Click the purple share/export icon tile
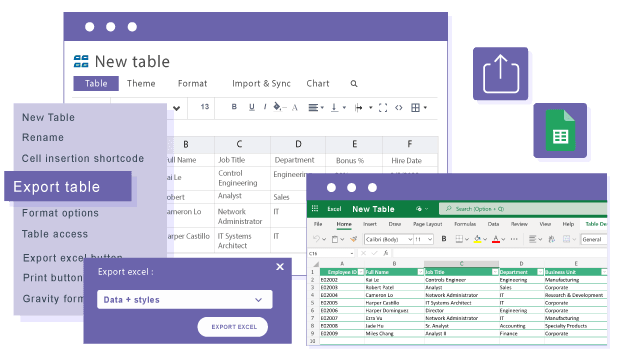The width and height of the screenshot is (630, 361). click(500, 74)
